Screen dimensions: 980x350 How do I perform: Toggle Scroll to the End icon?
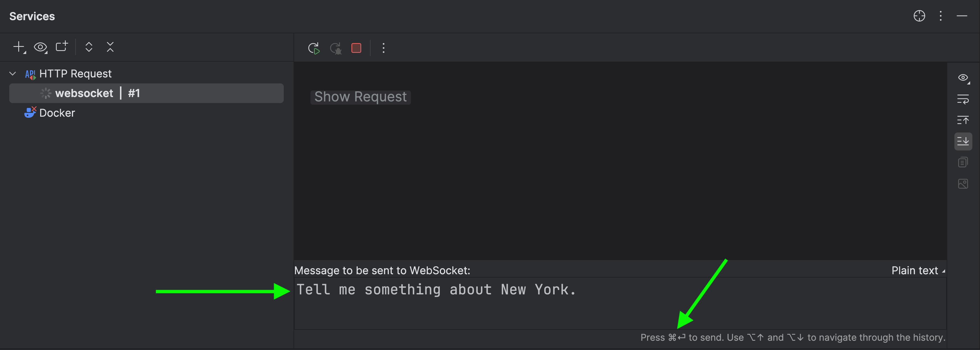coord(963,141)
